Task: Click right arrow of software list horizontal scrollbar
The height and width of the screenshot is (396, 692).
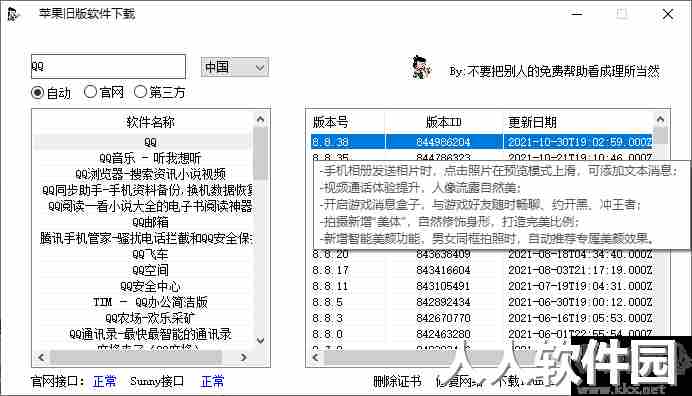Action: click(x=244, y=357)
